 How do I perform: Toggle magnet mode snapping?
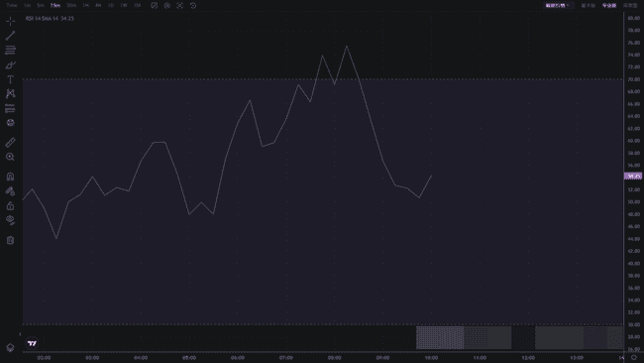[x=10, y=177]
